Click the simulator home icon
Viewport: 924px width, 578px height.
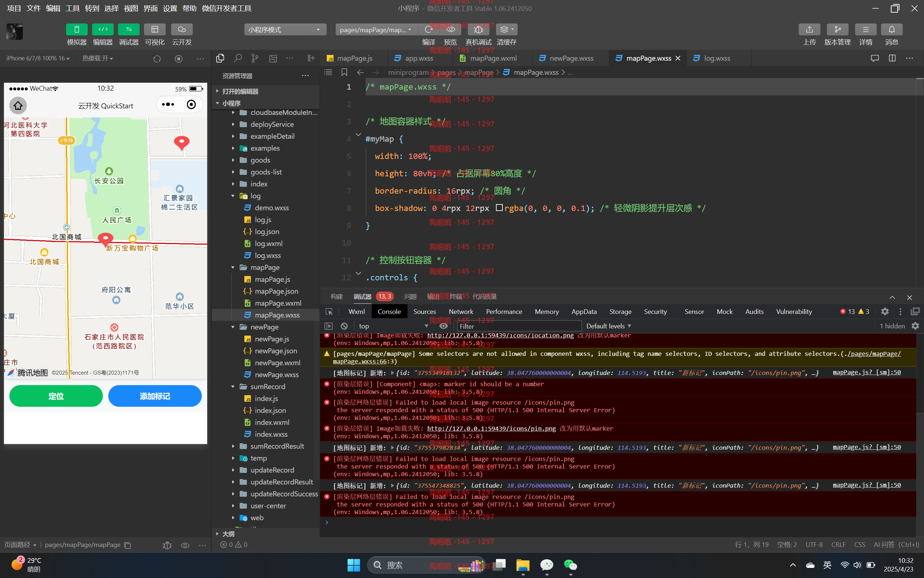[18, 105]
